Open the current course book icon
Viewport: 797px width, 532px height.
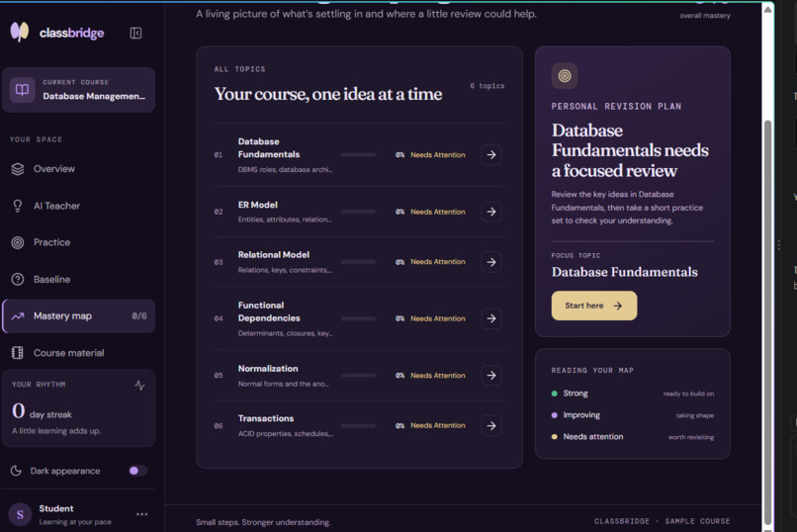pos(22,90)
